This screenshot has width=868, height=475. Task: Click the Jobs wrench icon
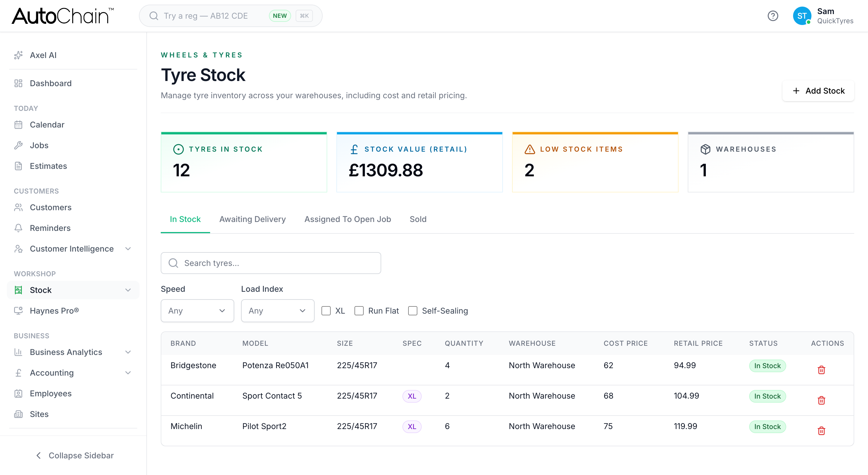click(19, 145)
